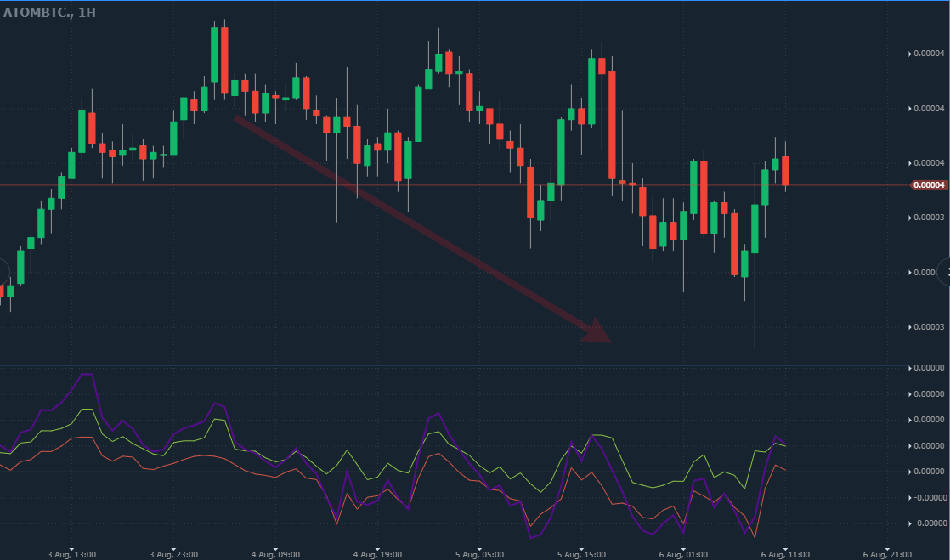Open the circular next-chart arrow on the right edge
Screen dimensions: 950x560
(945, 272)
